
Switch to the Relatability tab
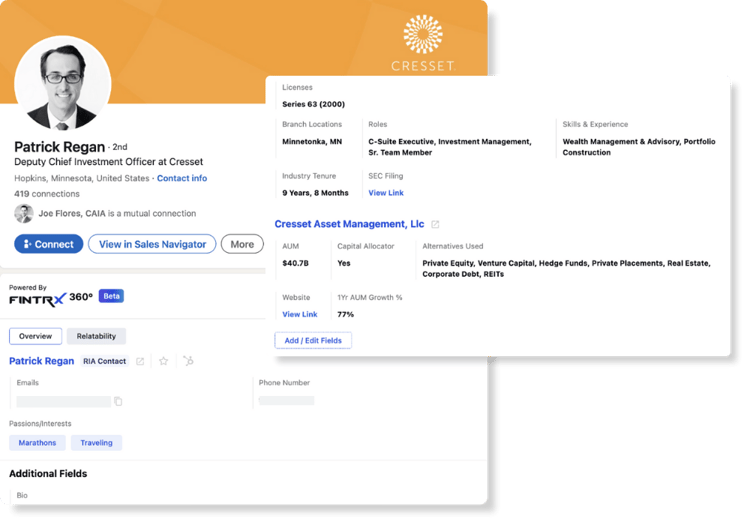coord(96,336)
